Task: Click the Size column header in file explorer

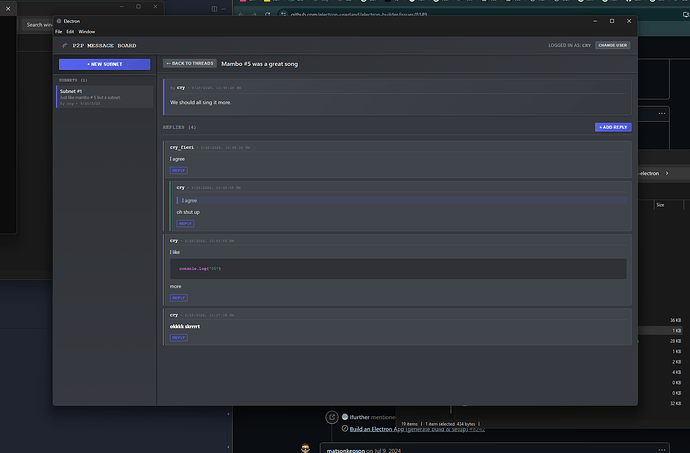Action: click(660, 205)
